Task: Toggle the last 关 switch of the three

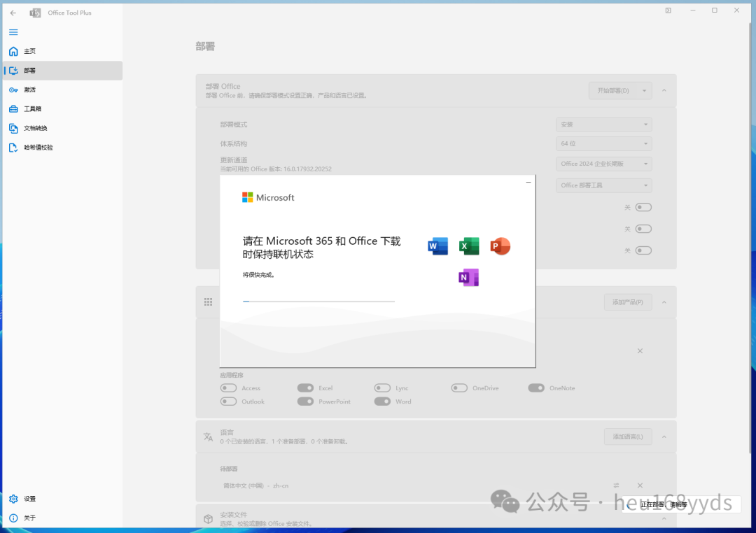Action: 643,250
